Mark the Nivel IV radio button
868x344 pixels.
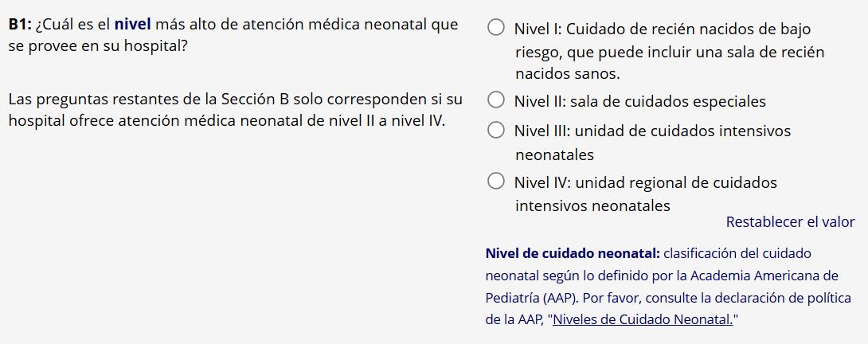(495, 182)
